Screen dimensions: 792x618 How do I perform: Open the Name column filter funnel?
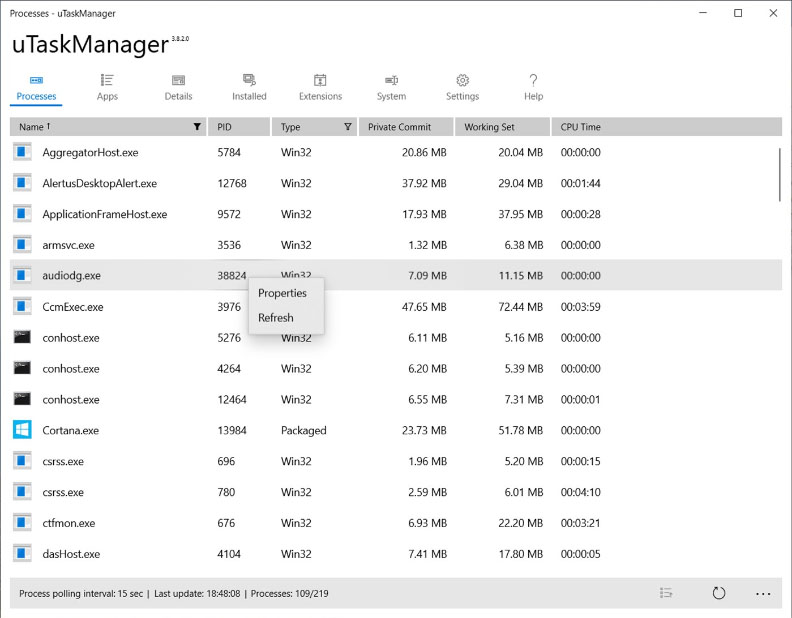tap(197, 127)
